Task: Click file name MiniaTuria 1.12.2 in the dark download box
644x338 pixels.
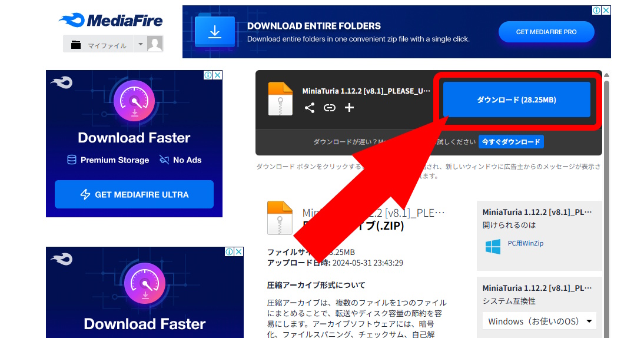Action: (x=366, y=91)
